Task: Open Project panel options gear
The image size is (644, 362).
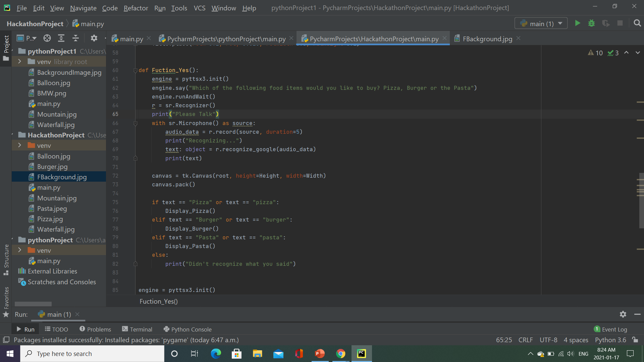Action: [94, 38]
